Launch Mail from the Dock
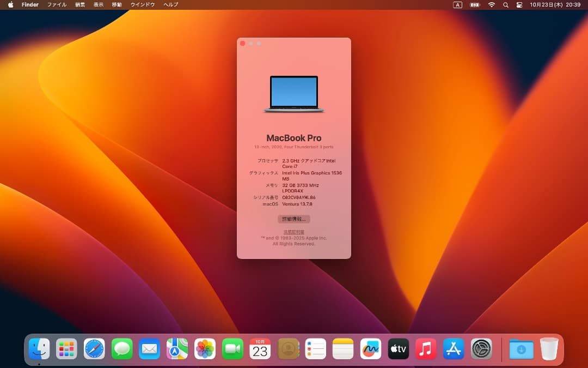Screen dimensions: 588x368 coord(150,348)
